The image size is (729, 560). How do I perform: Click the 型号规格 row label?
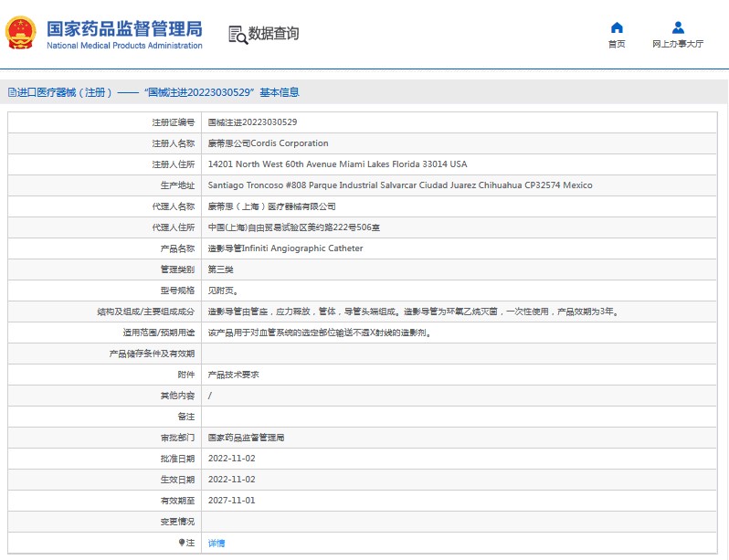[x=177, y=291]
